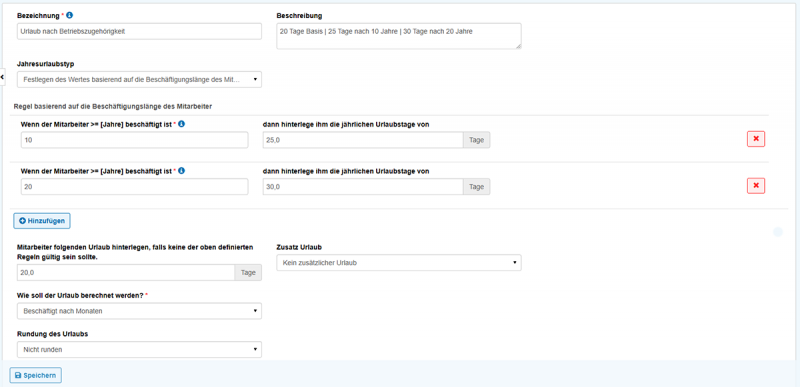The width and height of the screenshot is (800, 387).
Task: Edit vacation days field showing 30,0
Action: click(x=363, y=187)
